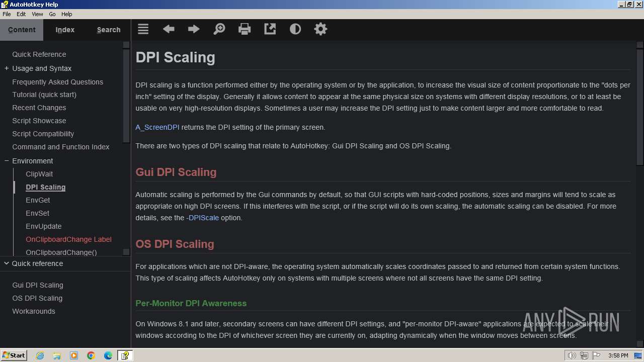The image size is (644, 362).
Task: Follow the -DPIScale option link
Action: tap(203, 218)
